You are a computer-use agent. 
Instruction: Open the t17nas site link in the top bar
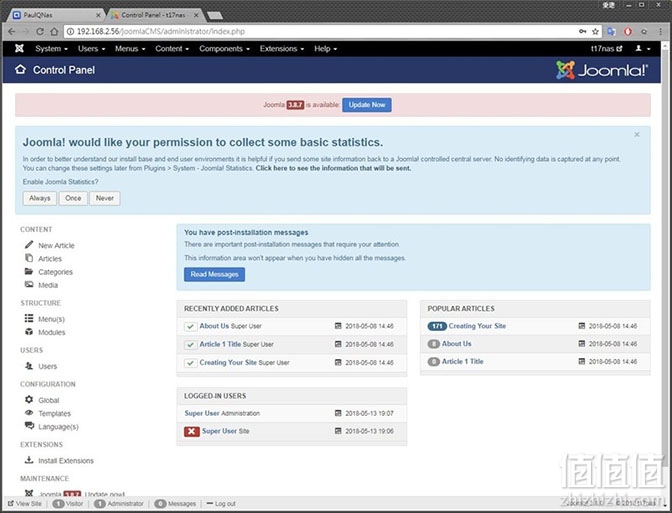pyautogui.click(x=606, y=48)
